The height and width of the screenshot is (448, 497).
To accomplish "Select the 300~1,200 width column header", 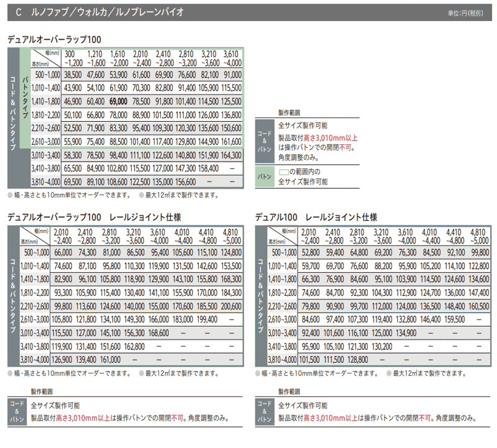I will (73, 58).
